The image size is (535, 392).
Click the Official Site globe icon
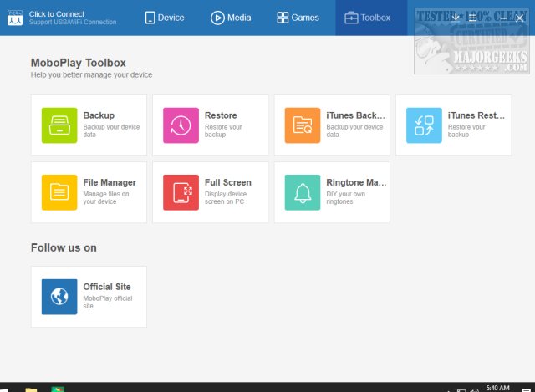(x=59, y=297)
